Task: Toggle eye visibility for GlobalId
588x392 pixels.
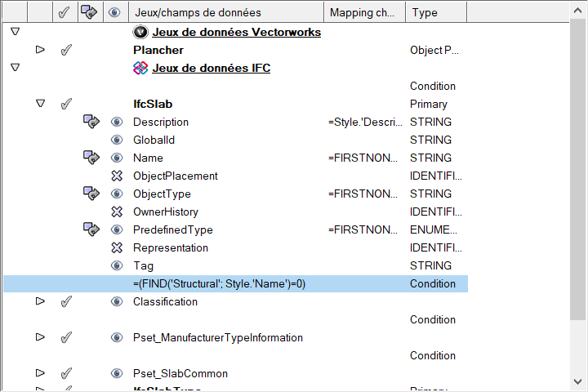Action: coord(117,140)
